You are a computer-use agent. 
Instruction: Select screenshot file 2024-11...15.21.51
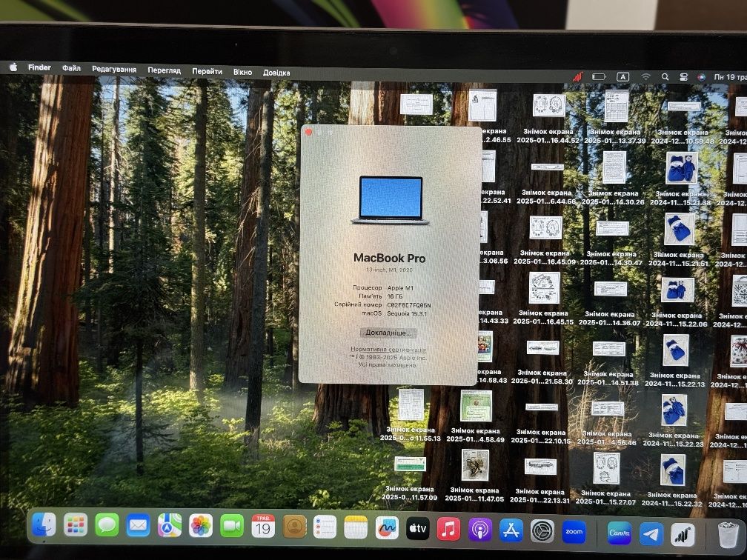[679, 239]
